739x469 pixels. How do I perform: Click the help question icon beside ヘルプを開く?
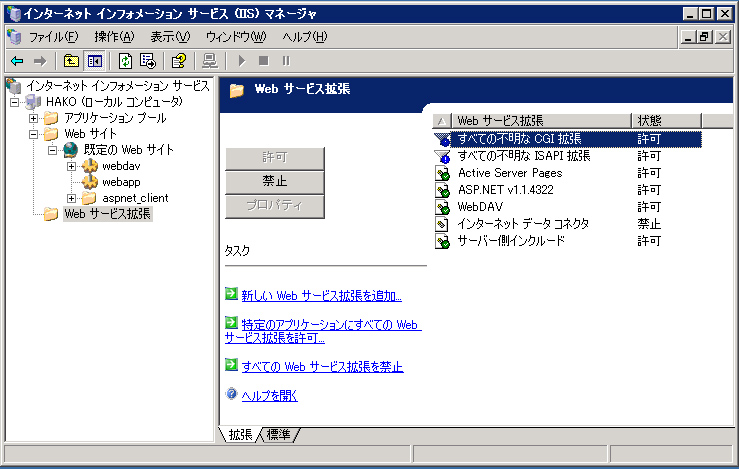[231, 394]
